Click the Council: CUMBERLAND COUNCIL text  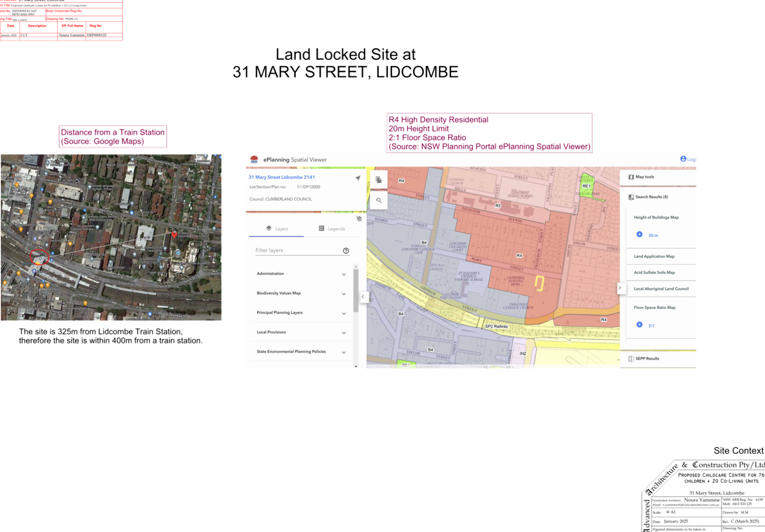tap(280, 199)
